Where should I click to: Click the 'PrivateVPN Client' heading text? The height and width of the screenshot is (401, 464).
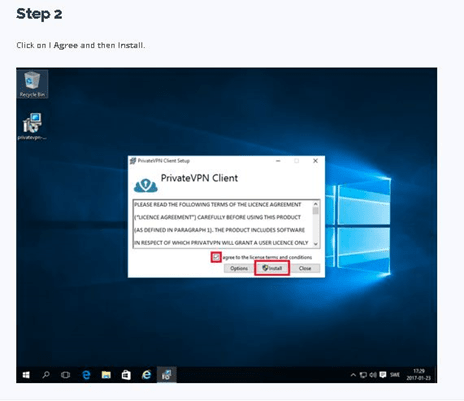pos(199,178)
